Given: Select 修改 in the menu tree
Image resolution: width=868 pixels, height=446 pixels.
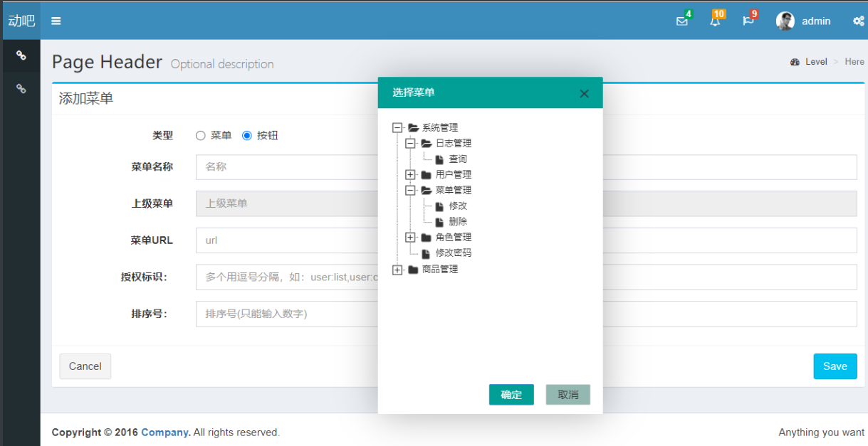Looking at the screenshot, I should coord(458,206).
